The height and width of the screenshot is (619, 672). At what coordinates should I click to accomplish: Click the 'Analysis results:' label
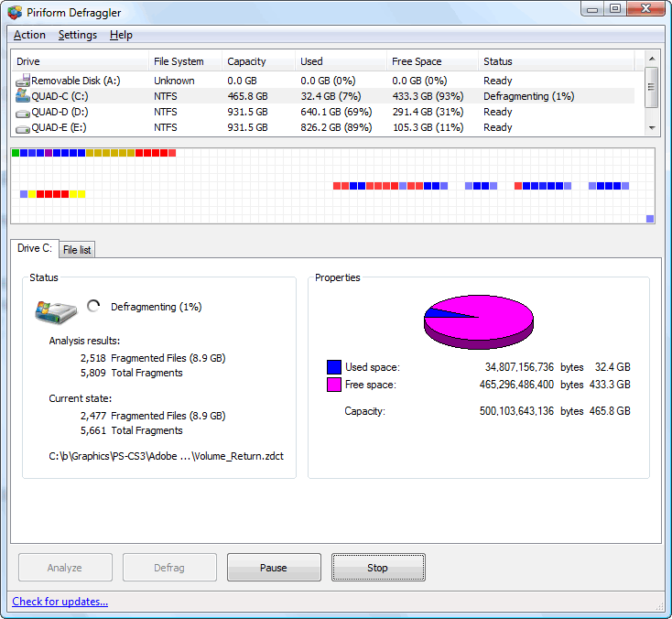click(84, 341)
